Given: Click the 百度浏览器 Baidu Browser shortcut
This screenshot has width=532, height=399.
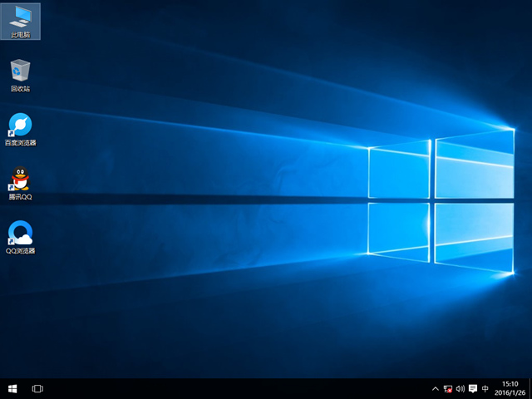Looking at the screenshot, I should (21, 126).
